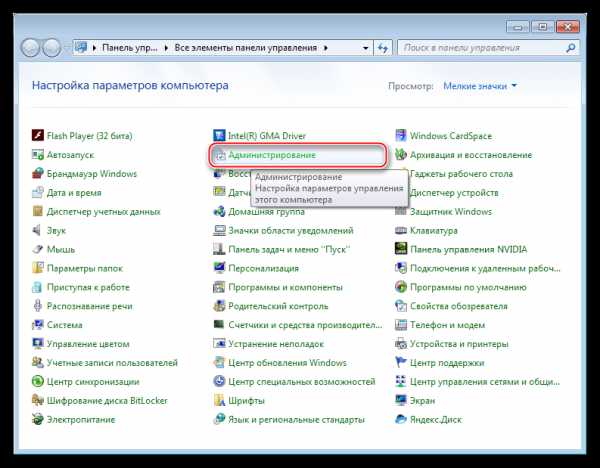The image size is (600, 468).
Task: Open the Приступая к работе icon
Action: (38, 287)
